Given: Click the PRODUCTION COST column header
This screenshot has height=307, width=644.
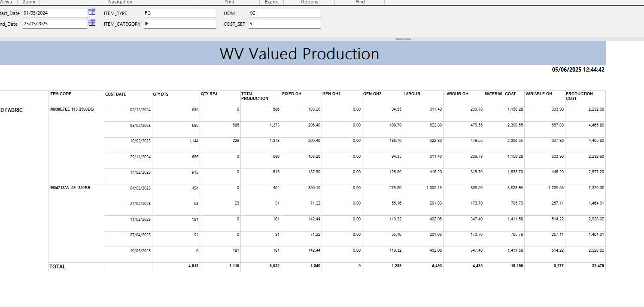Looking at the screenshot, I should 579,96.
